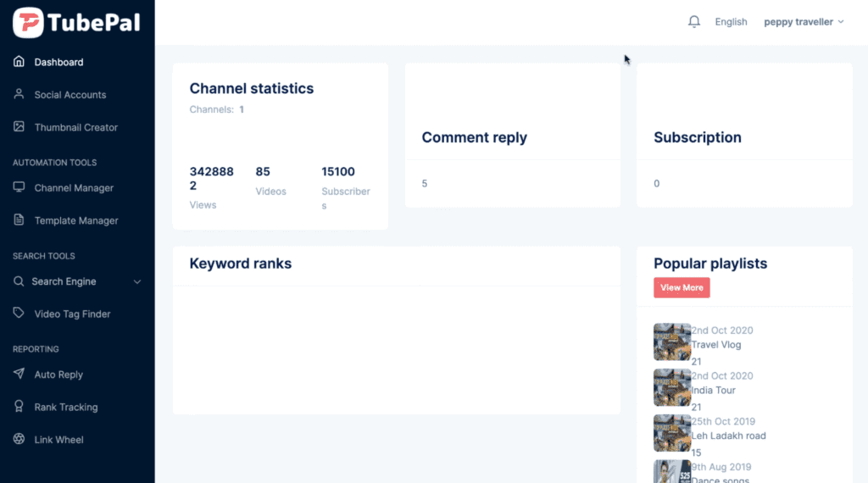Click the Video Tag Finder tag icon
This screenshot has height=483, width=868.
19,314
